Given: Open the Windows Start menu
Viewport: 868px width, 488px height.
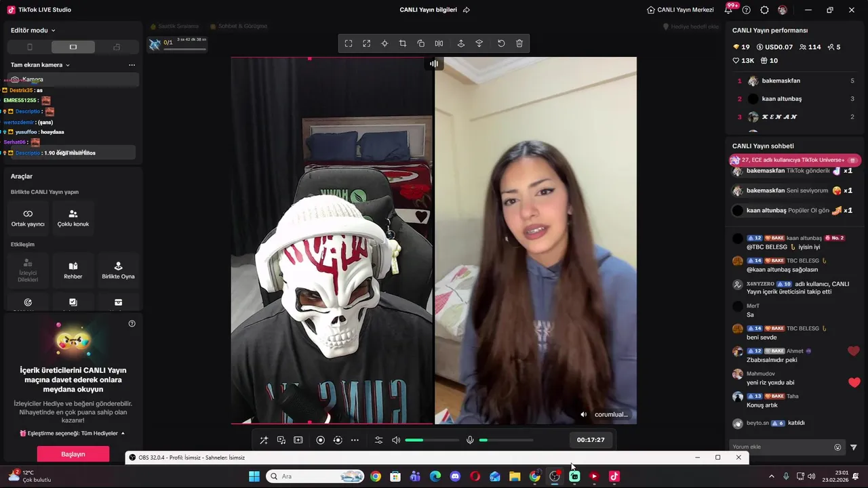Looking at the screenshot, I should pyautogui.click(x=254, y=476).
